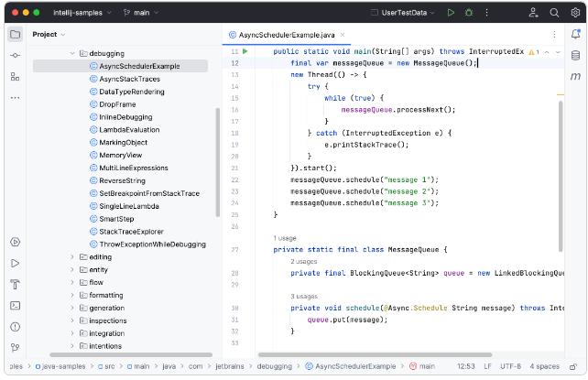The image size is (588, 380).
Task: Open main branch dropdown
Action: tap(141, 13)
